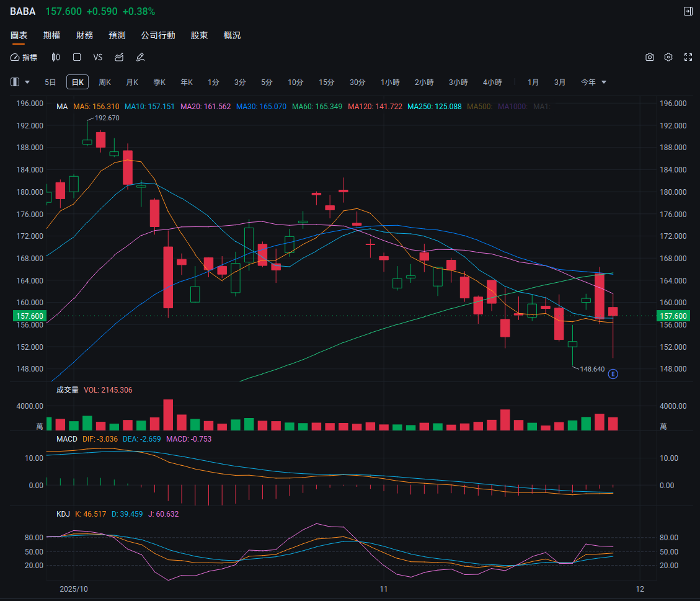The image size is (700, 601).
Task: Collapse side panel with arrow icon
Action: [688, 11]
